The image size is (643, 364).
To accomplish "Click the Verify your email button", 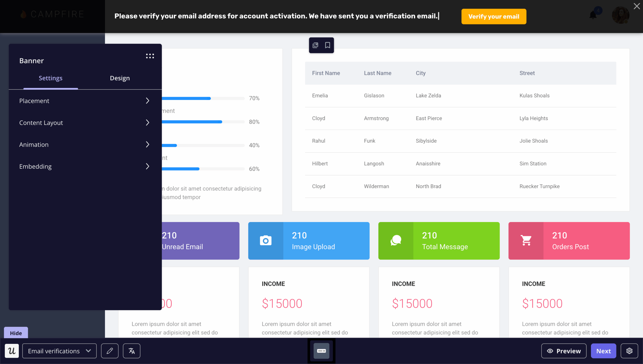I will click(493, 16).
